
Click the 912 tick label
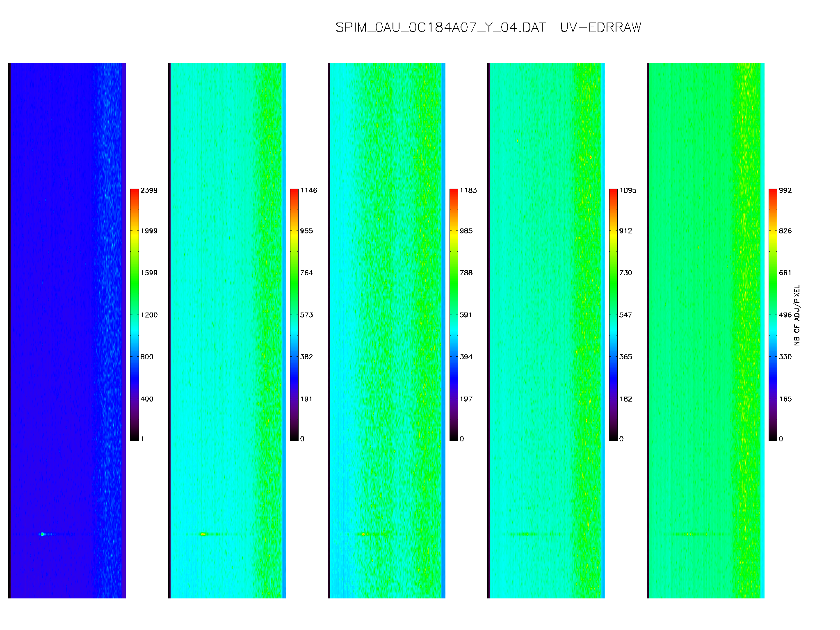coord(625,231)
